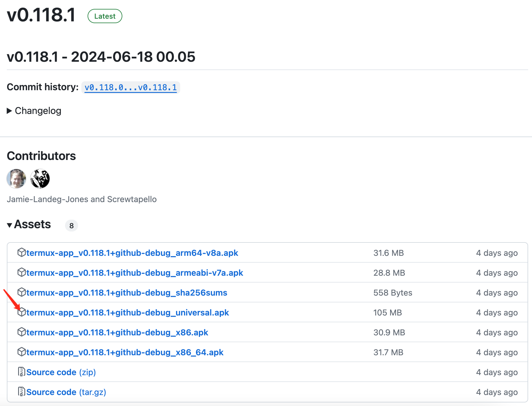Click the package icon beside sha256sums
The width and height of the screenshot is (532, 406).
pyautogui.click(x=22, y=292)
